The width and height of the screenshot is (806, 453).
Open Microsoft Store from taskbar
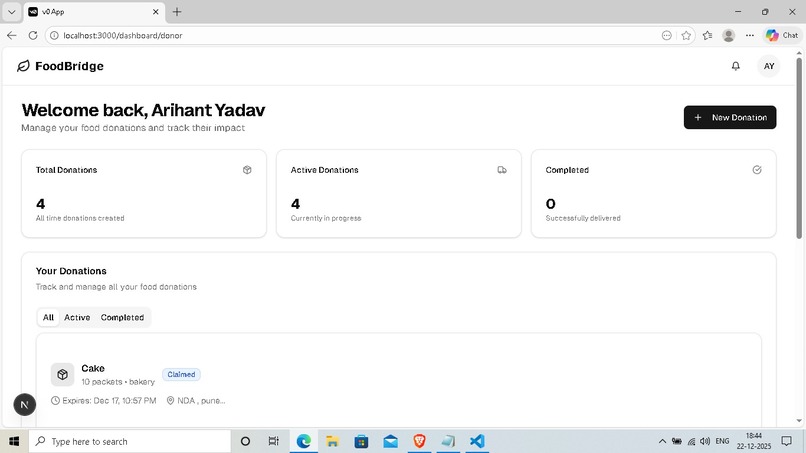361,441
